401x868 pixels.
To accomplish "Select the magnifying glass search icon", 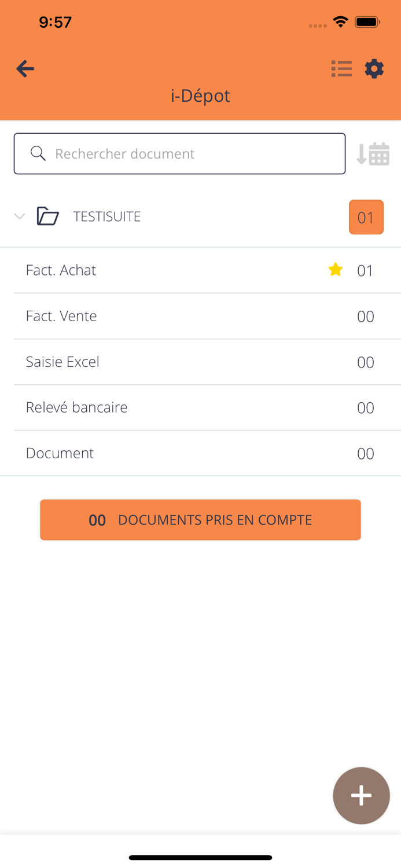I will [38, 153].
